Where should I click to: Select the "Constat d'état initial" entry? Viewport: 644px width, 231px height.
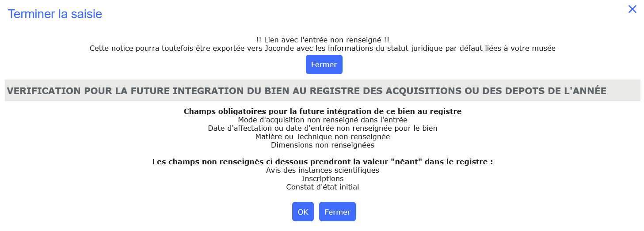tap(322, 187)
